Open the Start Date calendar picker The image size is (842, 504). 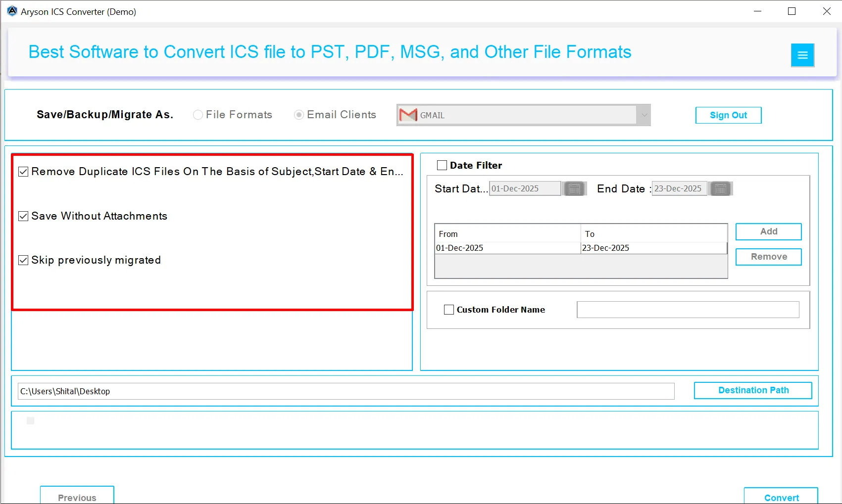(x=574, y=189)
